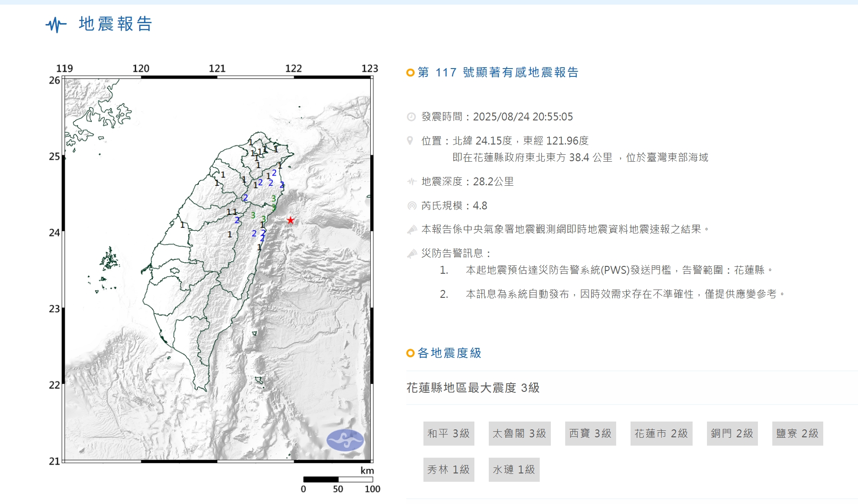
Task: Open the 花蓮市 2級 station tag
Action: pos(661,434)
